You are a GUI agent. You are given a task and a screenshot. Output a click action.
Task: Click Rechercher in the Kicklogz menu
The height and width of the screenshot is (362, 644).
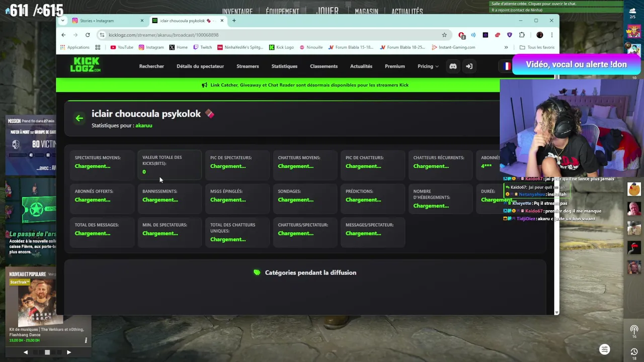(151, 66)
